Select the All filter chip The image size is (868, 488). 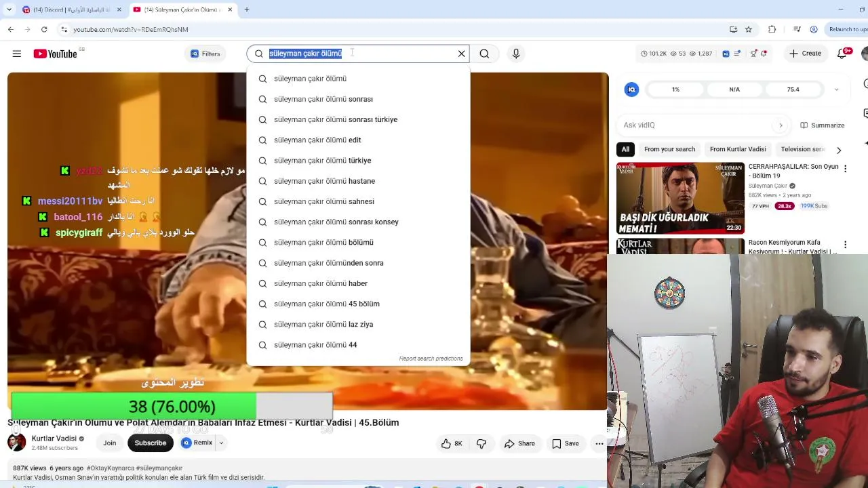click(625, 149)
